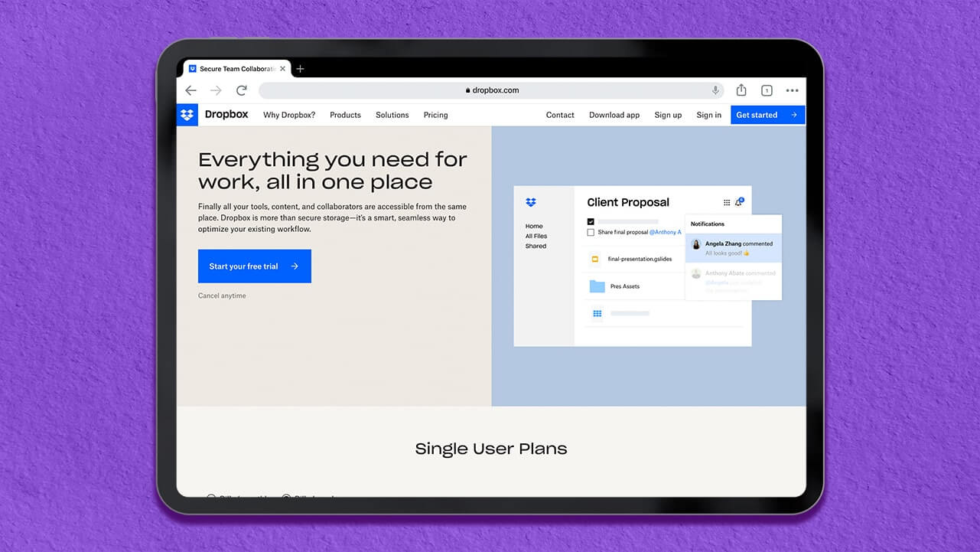
Task: Open a new tab with plus icon
Action: click(300, 68)
